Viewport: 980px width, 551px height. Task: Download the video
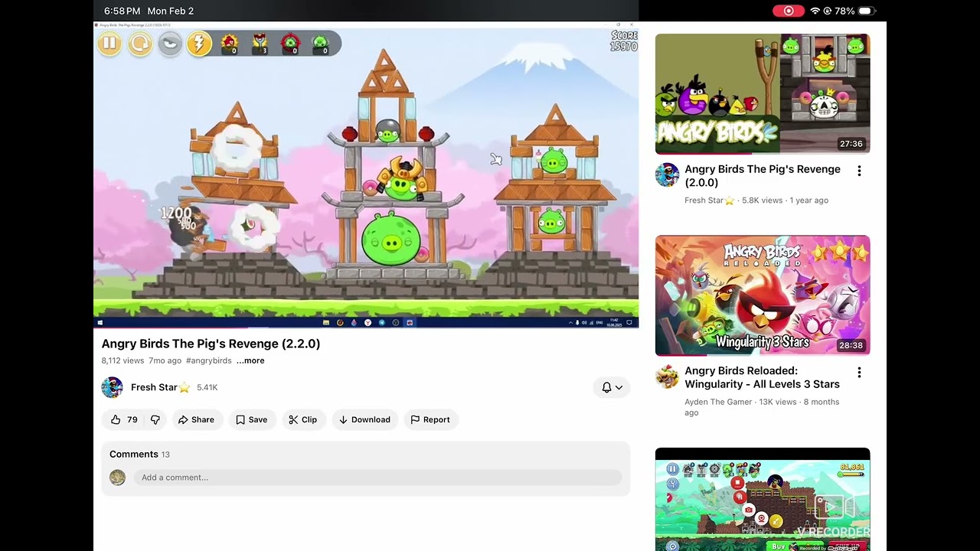[364, 419]
